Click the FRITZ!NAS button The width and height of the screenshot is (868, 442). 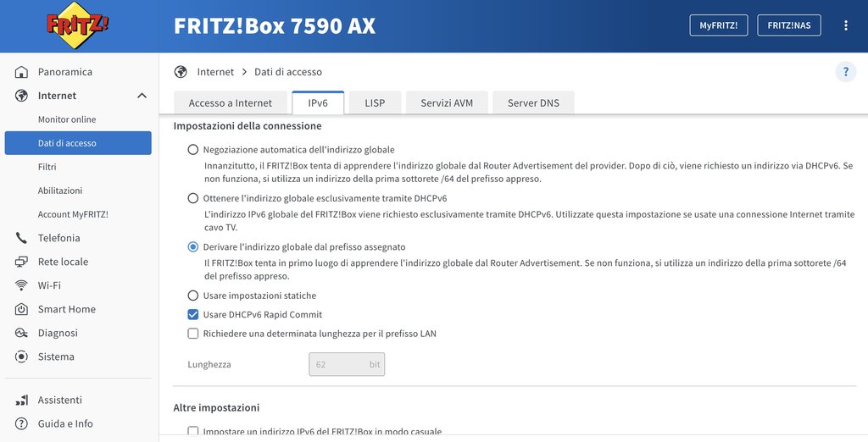[x=789, y=25]
